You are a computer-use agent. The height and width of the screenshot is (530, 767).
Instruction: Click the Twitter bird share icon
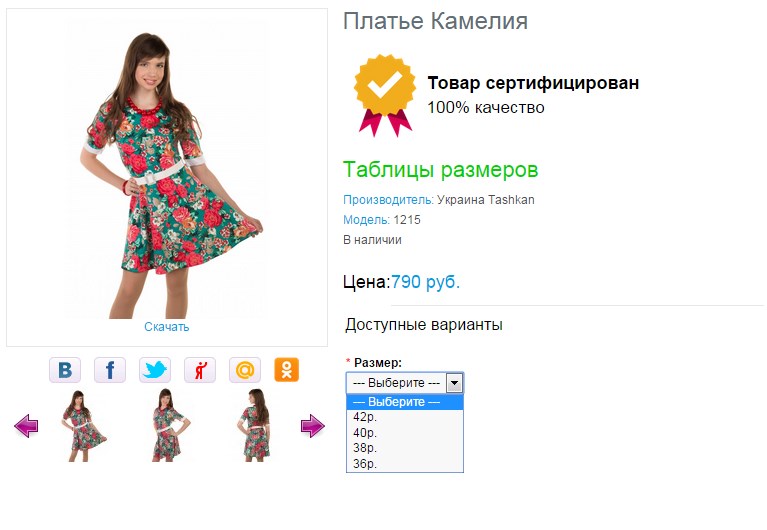pyautogui.click(x=155, y=370)
